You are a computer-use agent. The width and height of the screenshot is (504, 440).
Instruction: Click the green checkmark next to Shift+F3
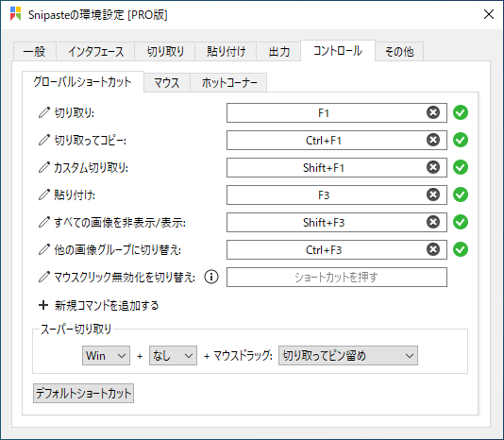tap(461, 222)
